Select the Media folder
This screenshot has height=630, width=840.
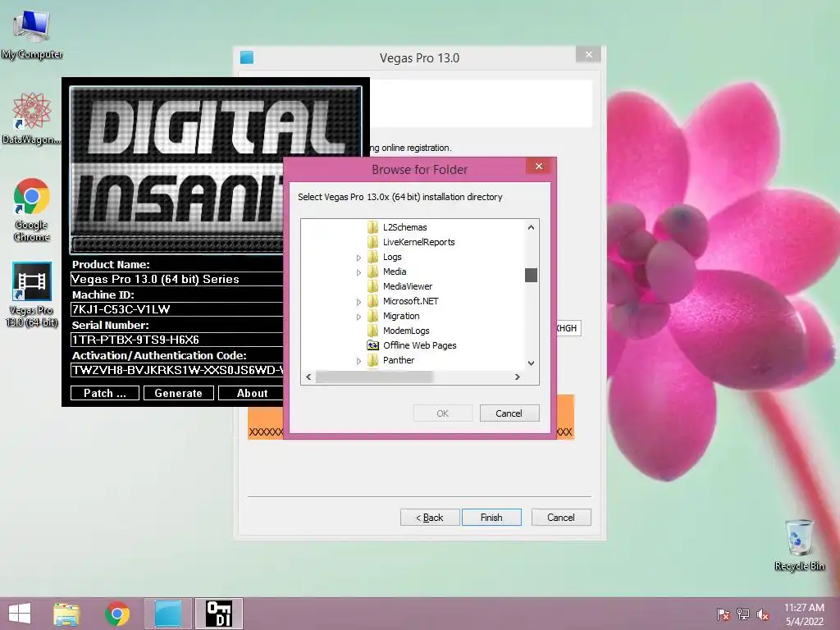point(395,272)
